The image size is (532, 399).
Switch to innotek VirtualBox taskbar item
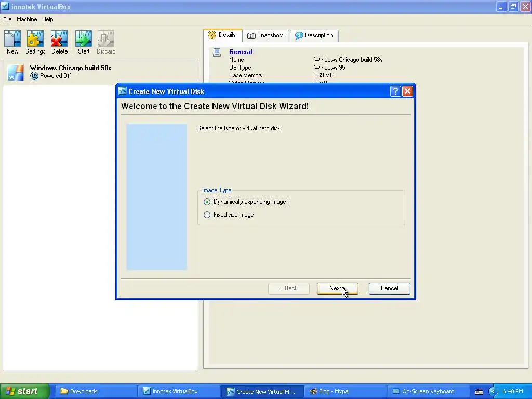click(179, 392)
